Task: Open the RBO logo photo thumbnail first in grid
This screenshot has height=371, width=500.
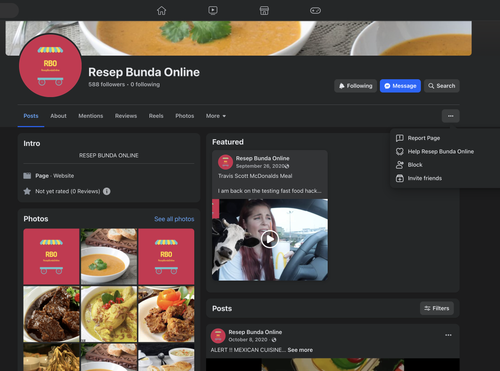Action: pos(51,256)
